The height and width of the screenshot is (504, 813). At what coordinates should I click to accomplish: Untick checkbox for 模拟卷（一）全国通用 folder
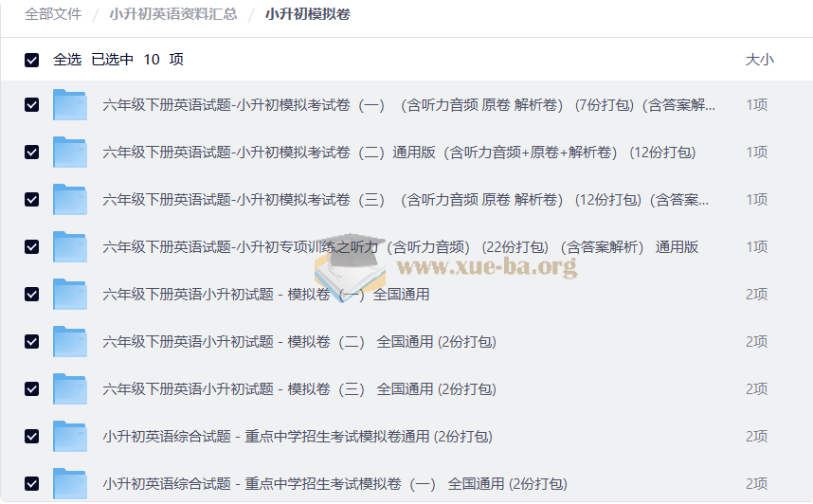(31, 294)
